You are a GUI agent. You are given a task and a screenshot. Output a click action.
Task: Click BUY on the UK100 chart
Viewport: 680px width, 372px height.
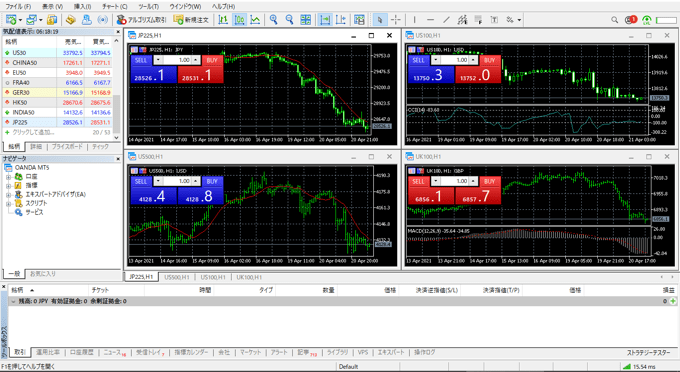490,181
